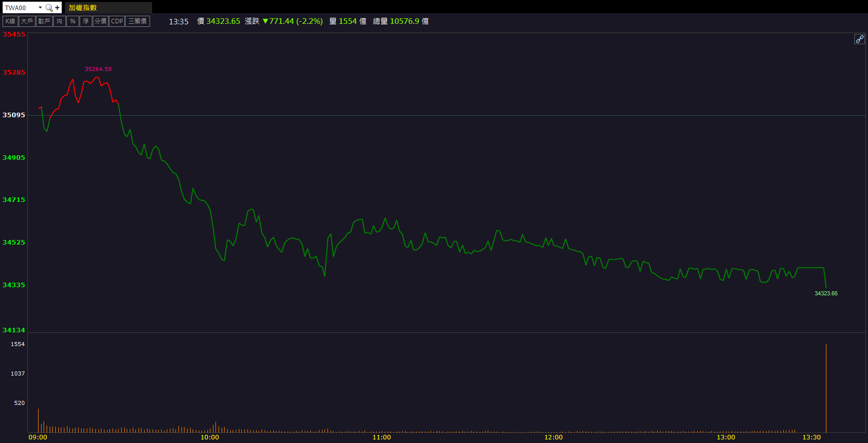Click the time 13:35 in header

178,21
